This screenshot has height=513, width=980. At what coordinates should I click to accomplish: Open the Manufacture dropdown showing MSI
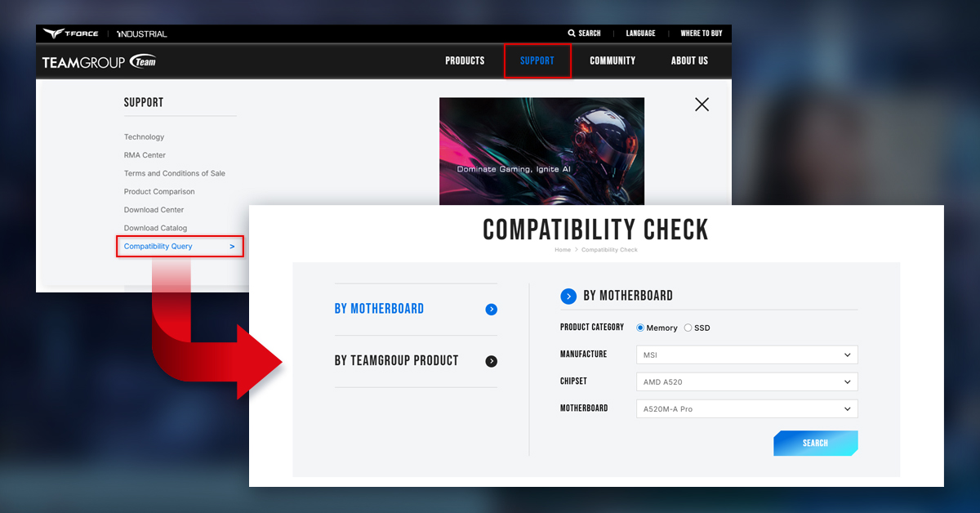746,355
